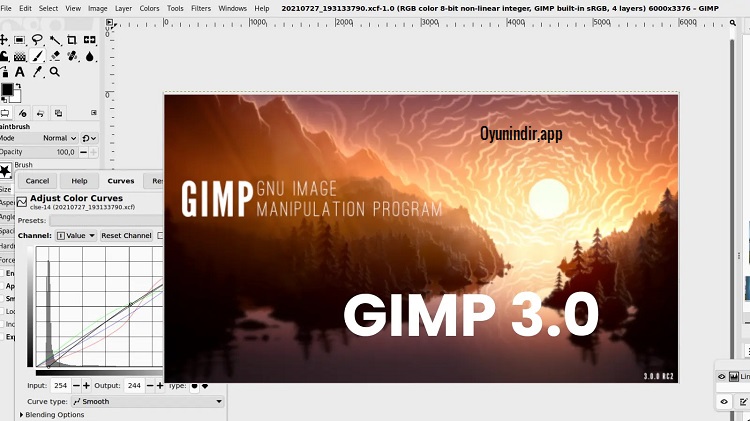Image resolution: width=750 pixels, height=421 pixels.
Task: Select the Zoom magnifier tool
Action: tap(55, 72)
